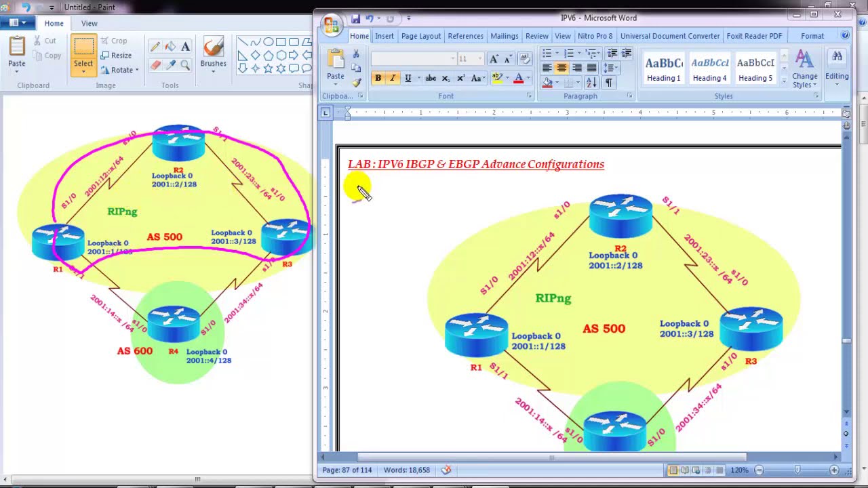The height and width of the screenshot is (488, 868).
Task: Open Word Help question mark icon
Action: click(845, 35)
